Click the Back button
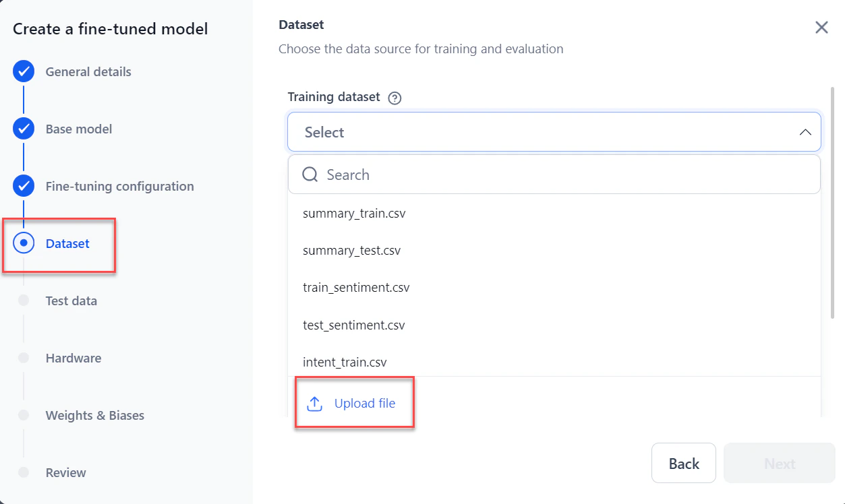This screenshot has width=845, height=504. click(x=683, y=463)
